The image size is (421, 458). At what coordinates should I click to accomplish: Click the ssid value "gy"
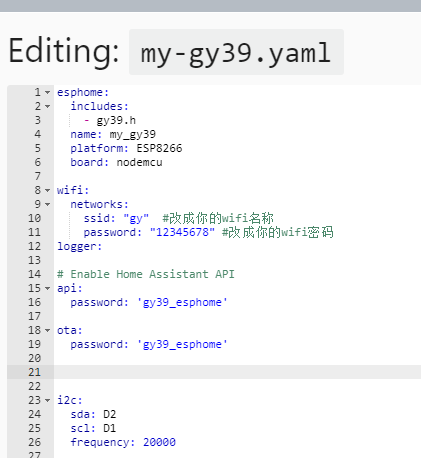tap(136, 218)
